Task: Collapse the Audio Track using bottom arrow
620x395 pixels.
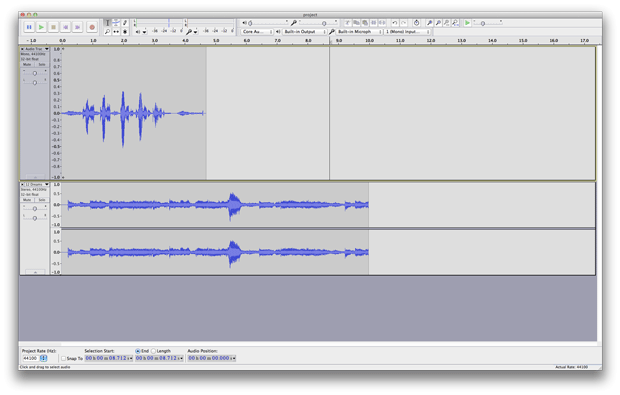Action: [35, 177]
